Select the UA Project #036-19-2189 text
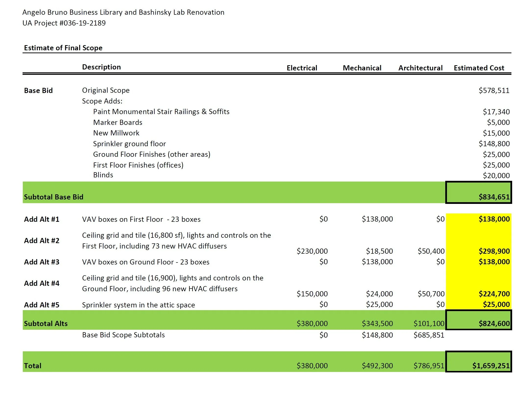 tap(64, 23)
